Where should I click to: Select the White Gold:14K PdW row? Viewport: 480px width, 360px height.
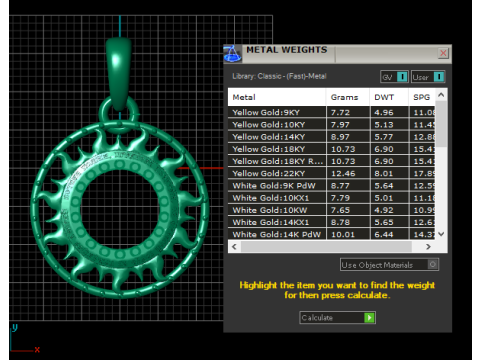pyautogui.click(x=332, y=234)
